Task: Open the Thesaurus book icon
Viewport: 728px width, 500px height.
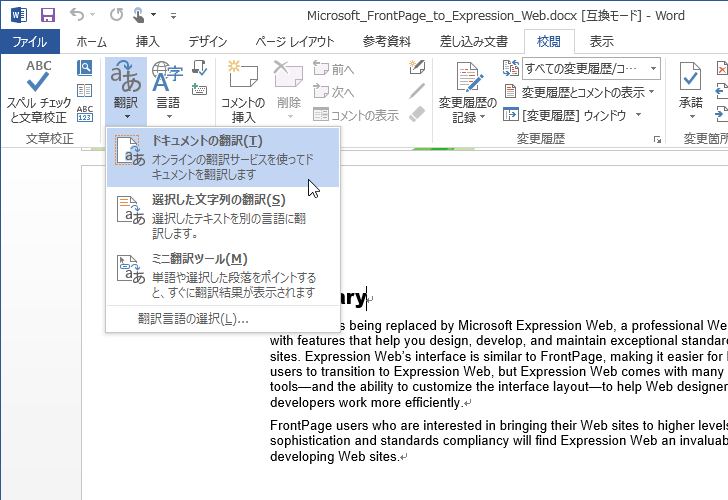Action: coord(84,90)
